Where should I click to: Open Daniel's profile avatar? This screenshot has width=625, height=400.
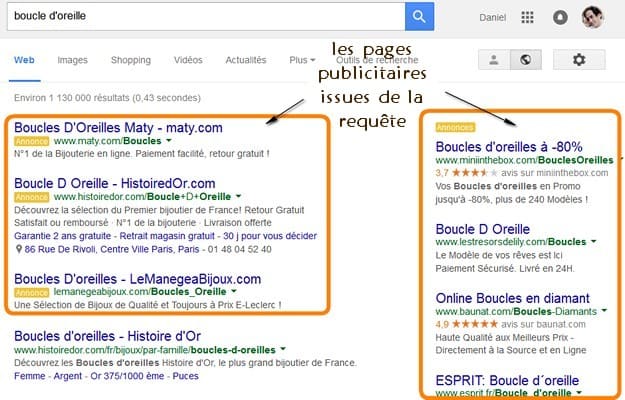click(x=592, y=17)
